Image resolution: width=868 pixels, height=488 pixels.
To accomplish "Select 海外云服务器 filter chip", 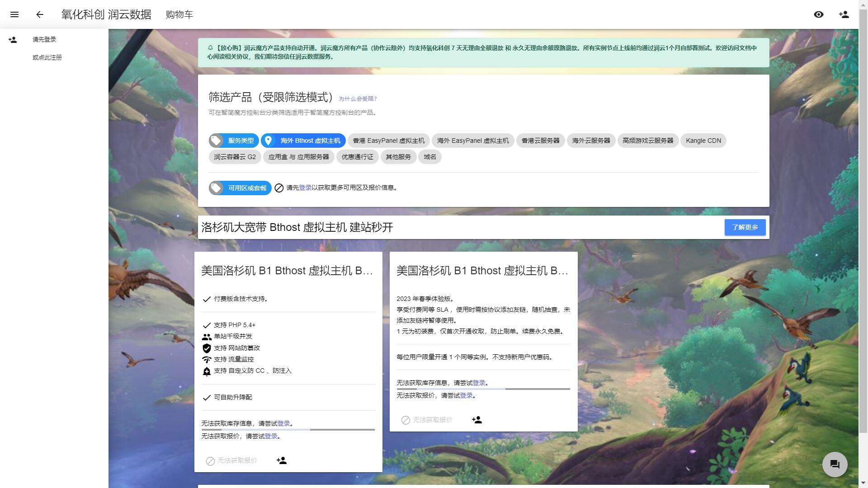I will pyautogui.click(x=591, y=141).
